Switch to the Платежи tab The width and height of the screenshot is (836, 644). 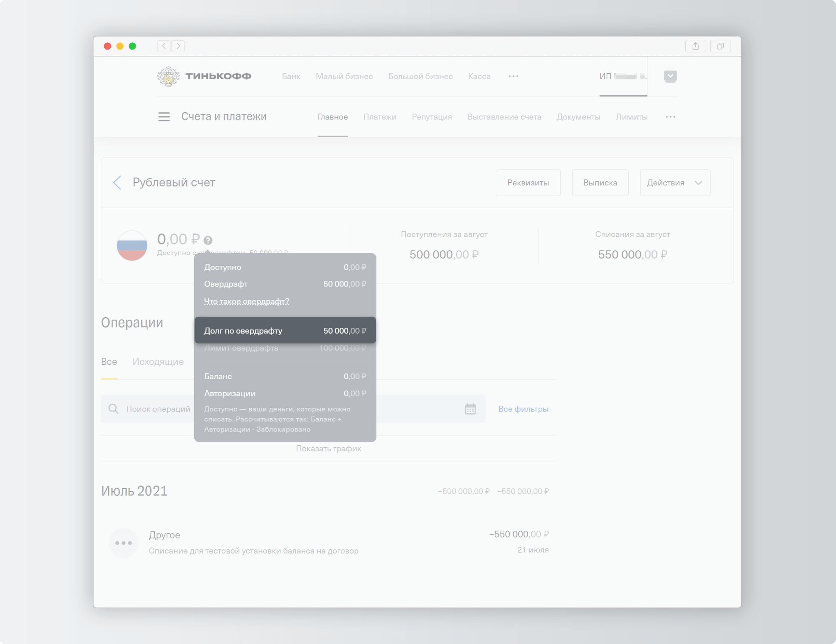click(379, 117)
